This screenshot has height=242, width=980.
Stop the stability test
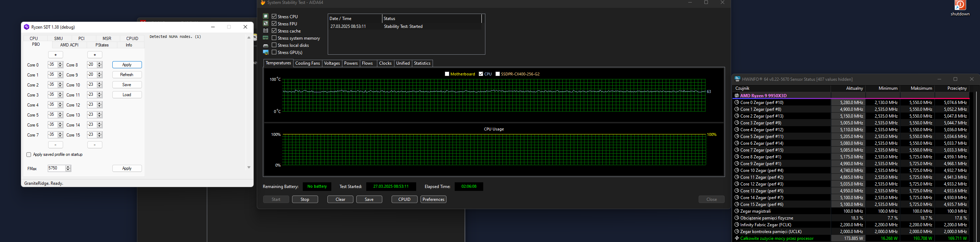305,199
